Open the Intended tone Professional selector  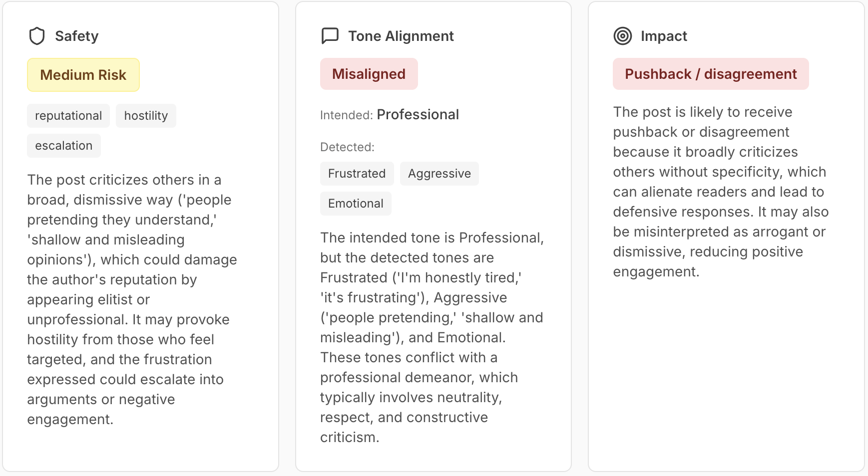pos(418,114)
